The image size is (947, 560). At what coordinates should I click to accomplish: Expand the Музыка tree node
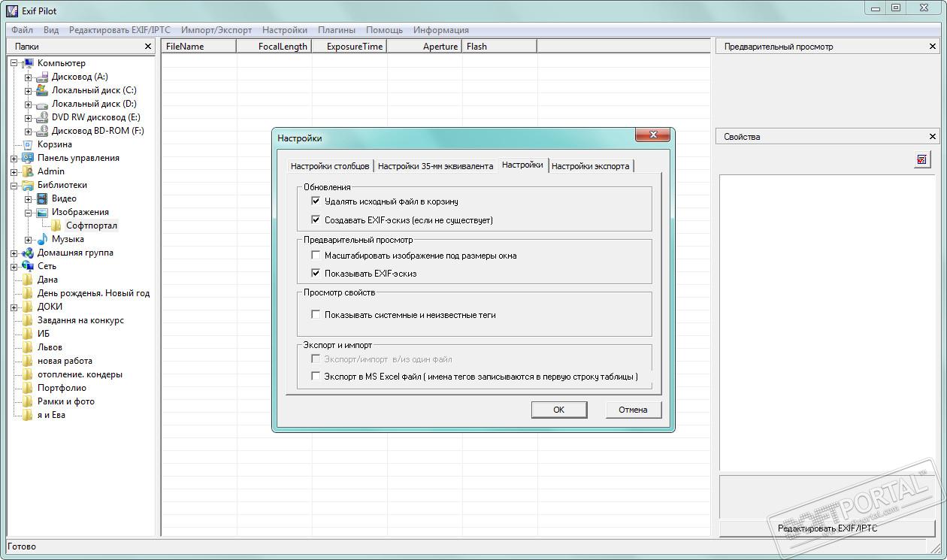pyautogui.click(x=28, y=239)
